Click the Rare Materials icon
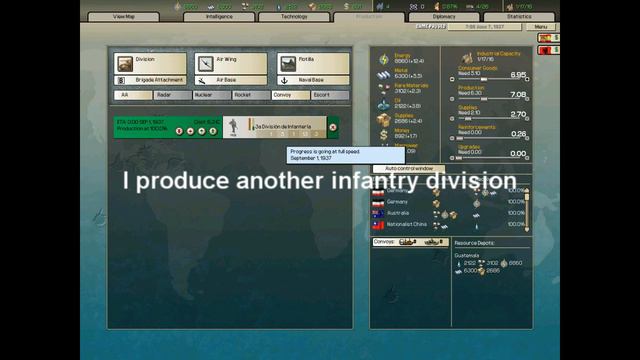Screen dimensions: 640x360 (384, 89)
